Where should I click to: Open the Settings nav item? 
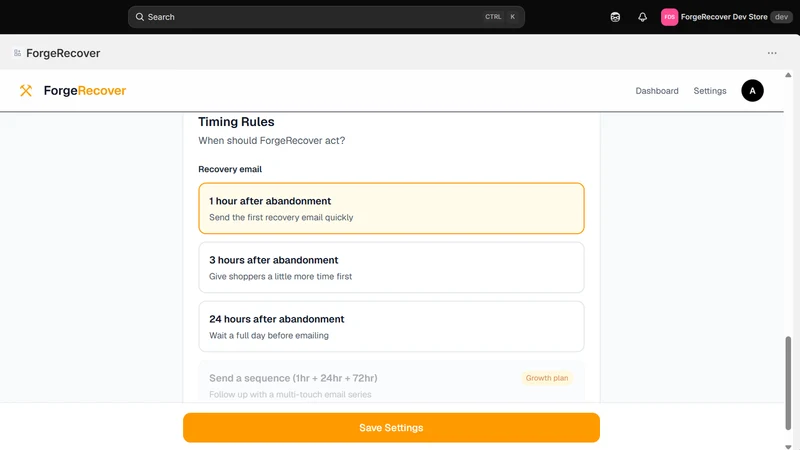(710, 91)
